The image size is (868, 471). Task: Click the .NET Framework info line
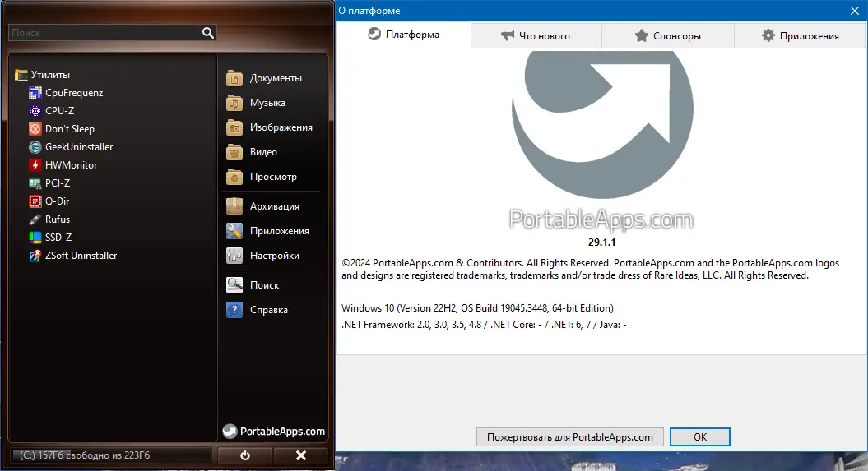[484, 325]
